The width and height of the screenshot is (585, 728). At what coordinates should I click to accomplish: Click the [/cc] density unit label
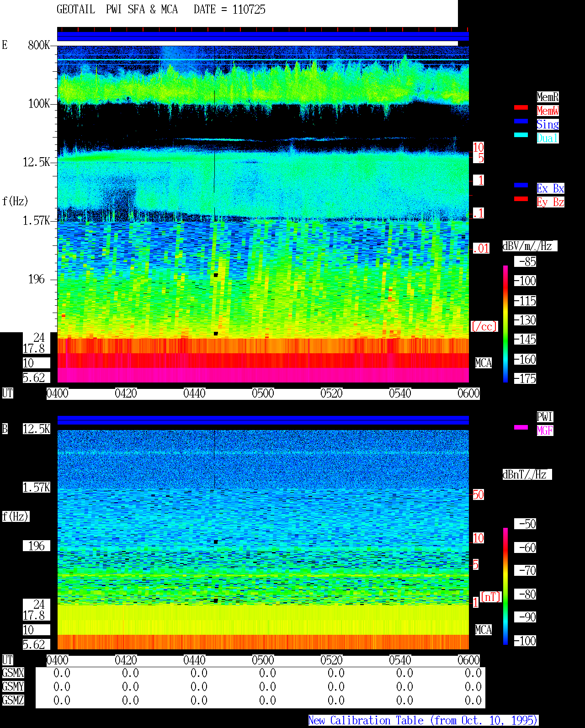[x=484, y=327]
